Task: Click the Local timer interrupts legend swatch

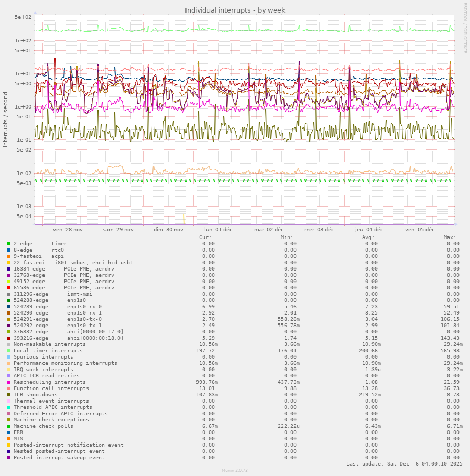Action: click(9, 351)
